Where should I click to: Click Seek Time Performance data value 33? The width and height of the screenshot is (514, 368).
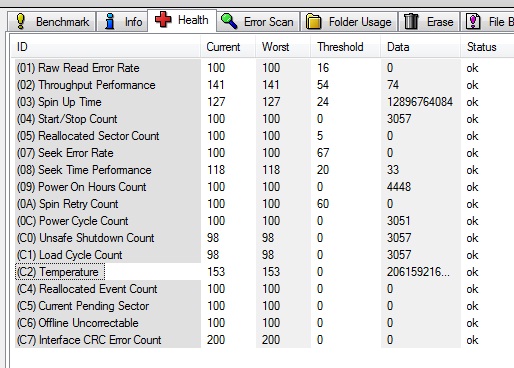tap(393, 170)
